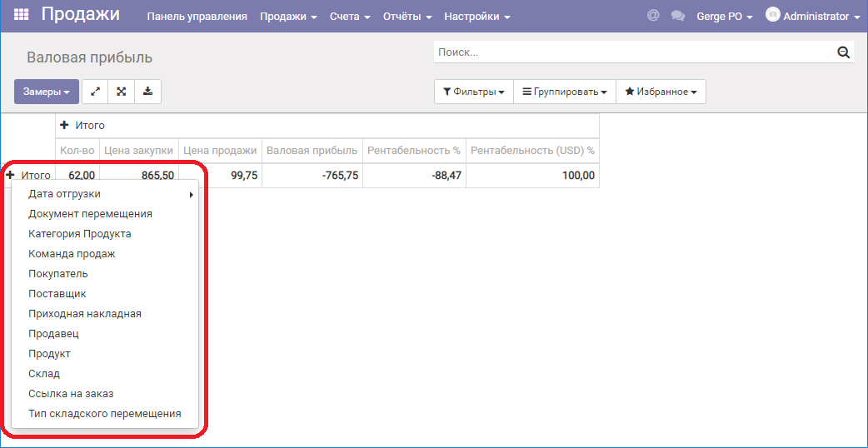Choose Категория Продукта from the list
Image resolution: width=868 pixels, height=448 pixels.
(x=80, y=234)
